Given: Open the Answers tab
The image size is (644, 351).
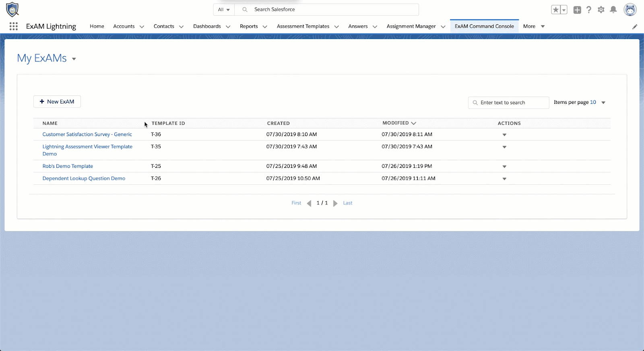Looking at the screenshot, I should (x=358, y=27).
